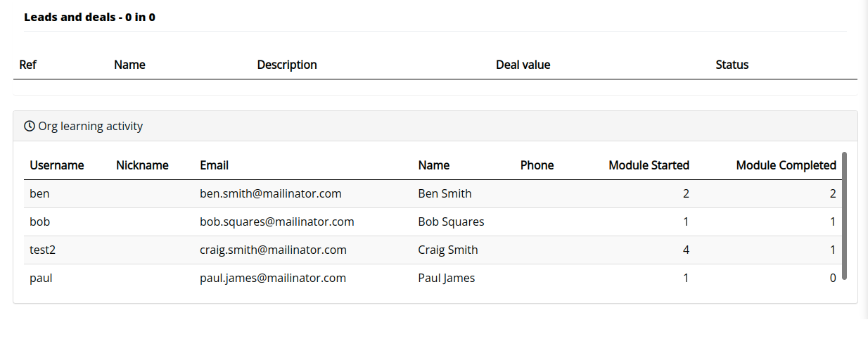This screenshot has width=868, height=353.
Task: Click paul.james@mailinator.com email address
Action: pos(273,278)
